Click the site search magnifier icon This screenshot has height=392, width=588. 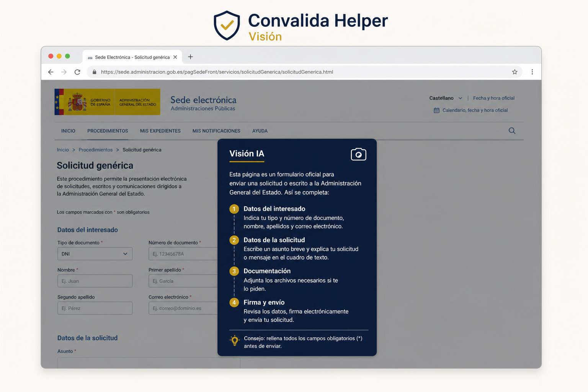click(x=512, y=131)
